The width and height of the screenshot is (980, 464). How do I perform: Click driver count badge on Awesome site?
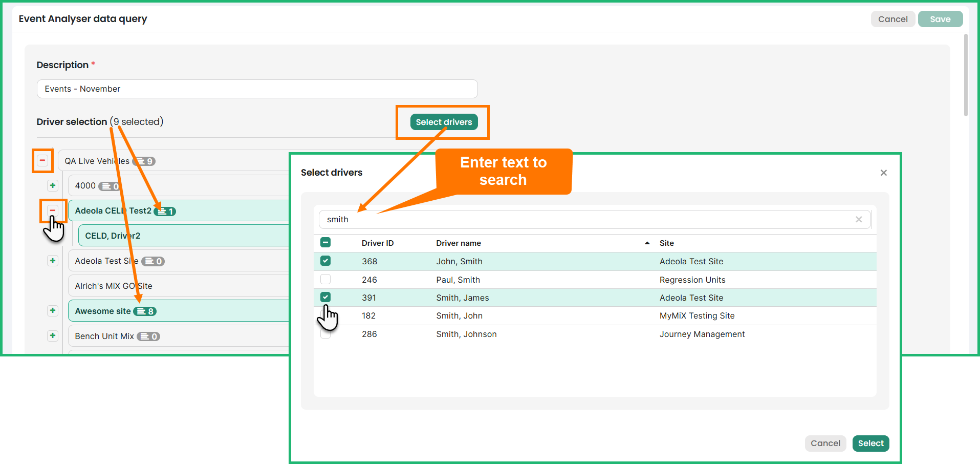click(x=145, y=311)
